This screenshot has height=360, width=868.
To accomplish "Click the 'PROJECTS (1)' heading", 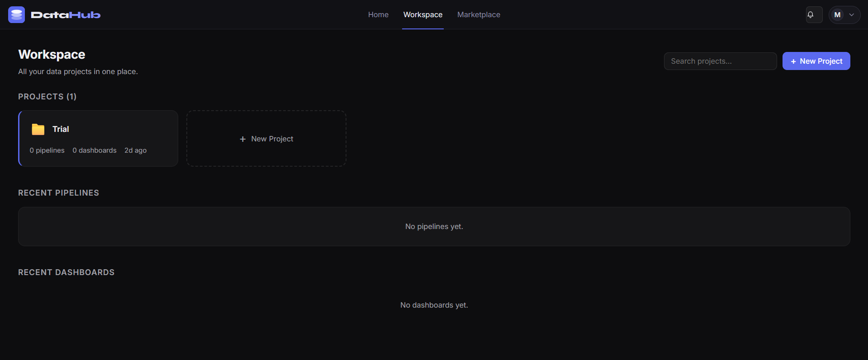I will click(47, 97).
